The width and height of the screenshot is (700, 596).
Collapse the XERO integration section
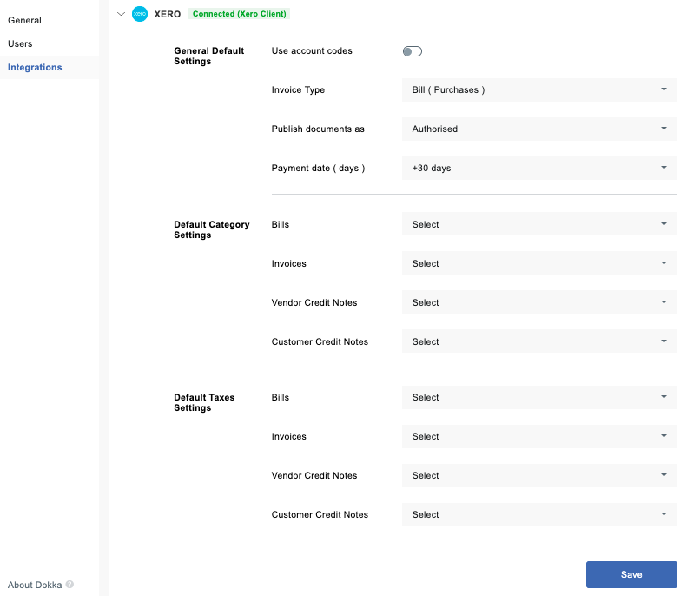121,14
